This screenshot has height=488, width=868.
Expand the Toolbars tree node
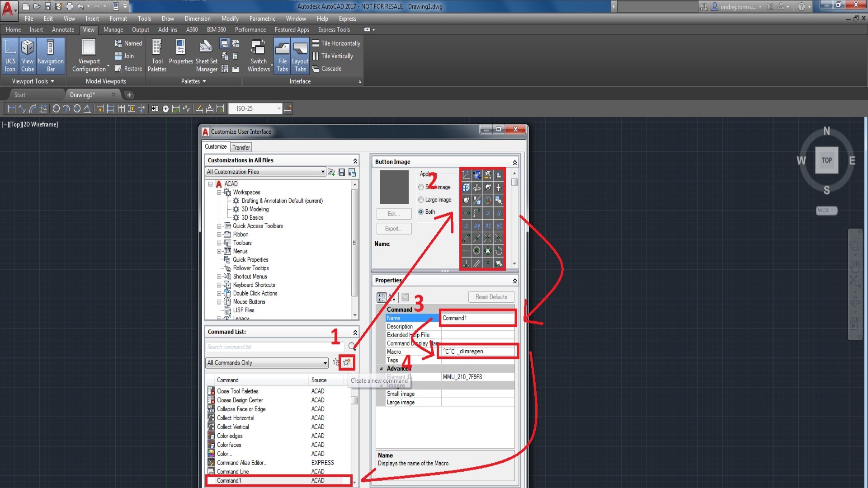click(219, 243)
